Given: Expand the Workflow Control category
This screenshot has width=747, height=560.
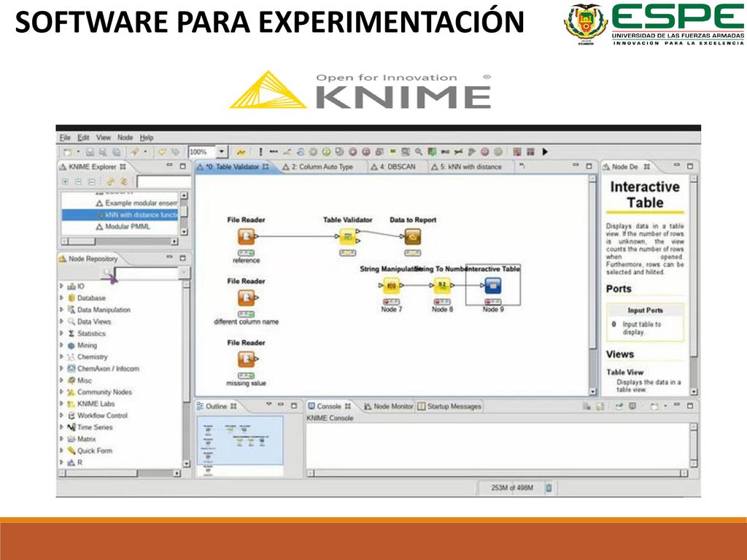Looking at the screenshot, I should click(x=61, y=415).
